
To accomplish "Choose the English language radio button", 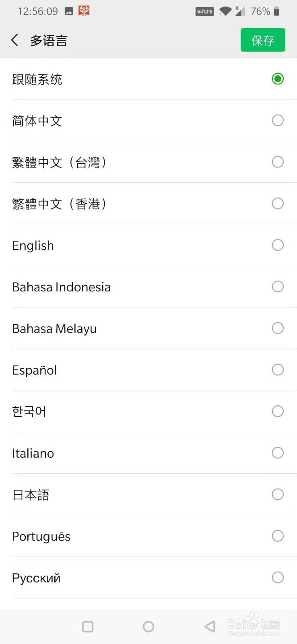I will pyautogui.click(x=278, y=245).
